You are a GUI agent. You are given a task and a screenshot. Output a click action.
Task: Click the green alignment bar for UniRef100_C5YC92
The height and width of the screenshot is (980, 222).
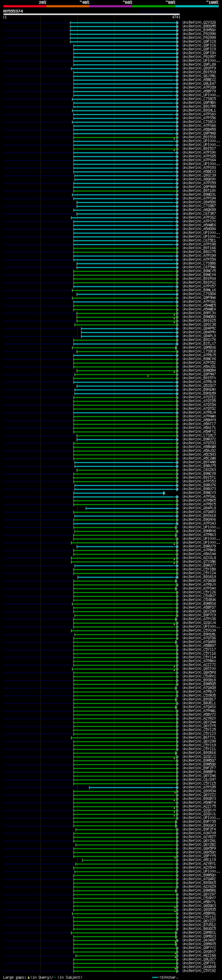(x=125, y=971)
